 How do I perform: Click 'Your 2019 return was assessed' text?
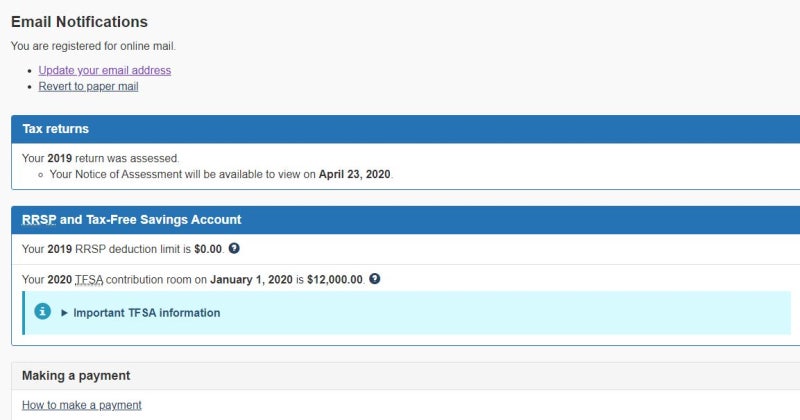coord(101,158)
